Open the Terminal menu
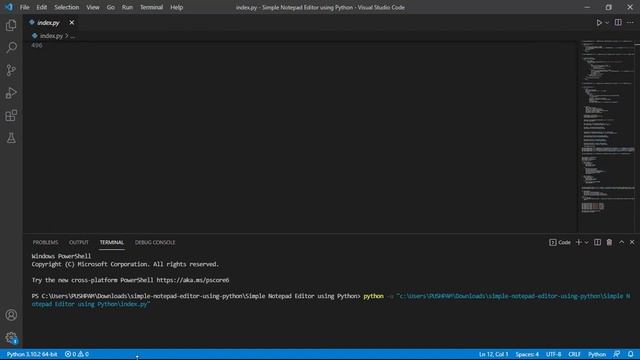 (151, 7)
